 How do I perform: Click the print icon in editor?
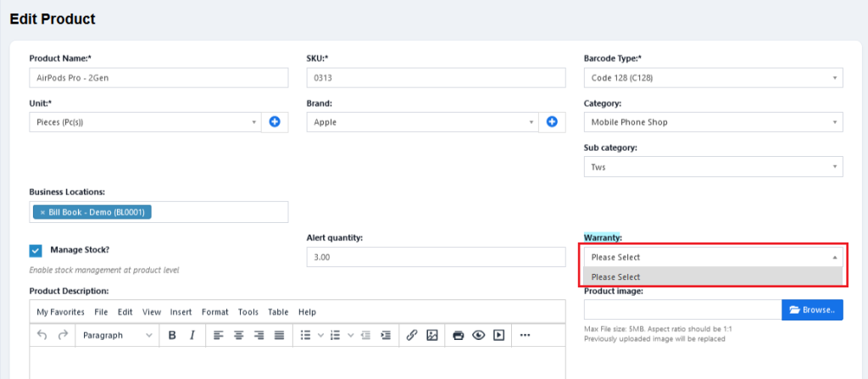459,335
